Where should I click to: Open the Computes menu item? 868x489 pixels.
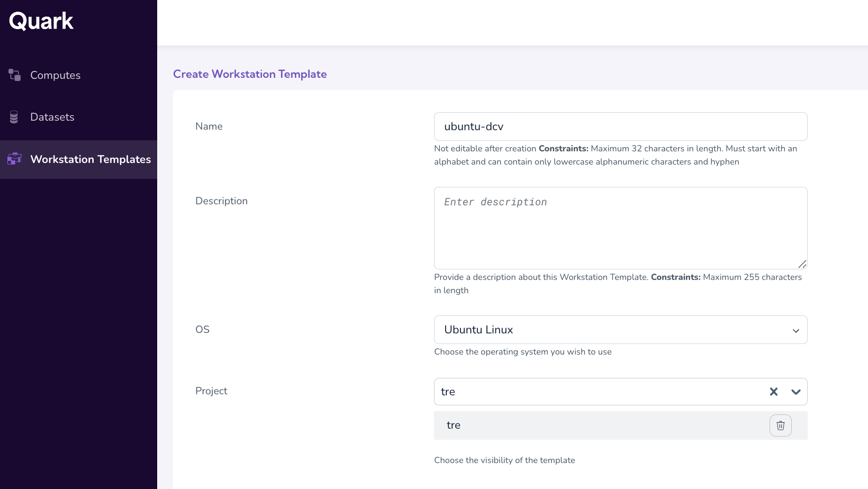78,75
